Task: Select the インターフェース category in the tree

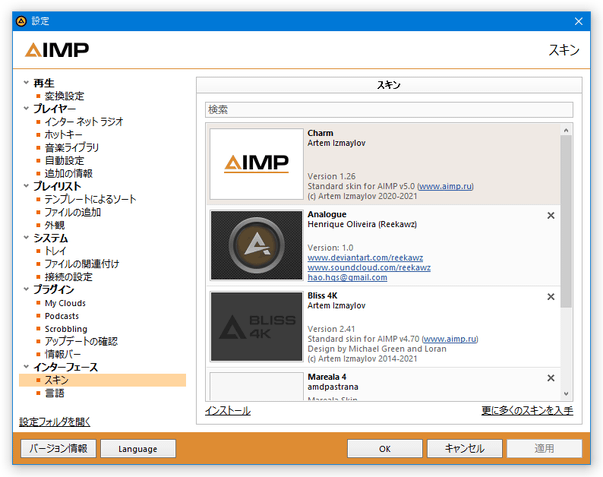Action: coord(66,367)
